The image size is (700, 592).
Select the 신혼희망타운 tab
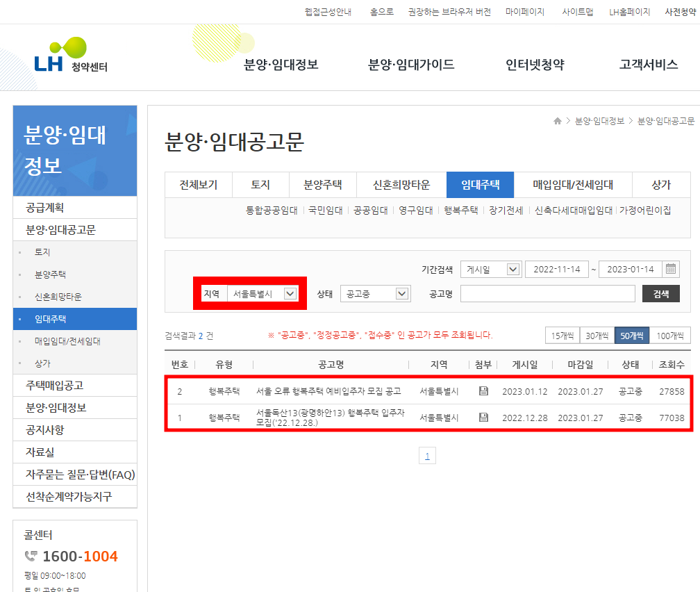point(401,185)
